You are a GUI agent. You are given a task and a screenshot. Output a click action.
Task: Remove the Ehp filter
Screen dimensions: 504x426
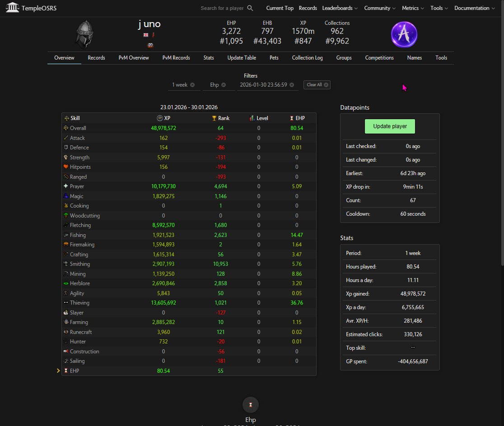coord(224,85)
